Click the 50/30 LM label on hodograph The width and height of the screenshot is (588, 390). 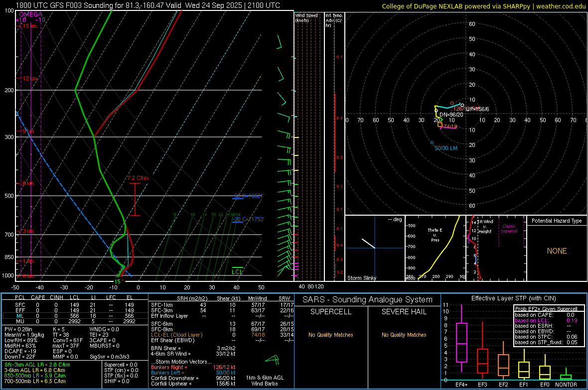click(446, 148)
